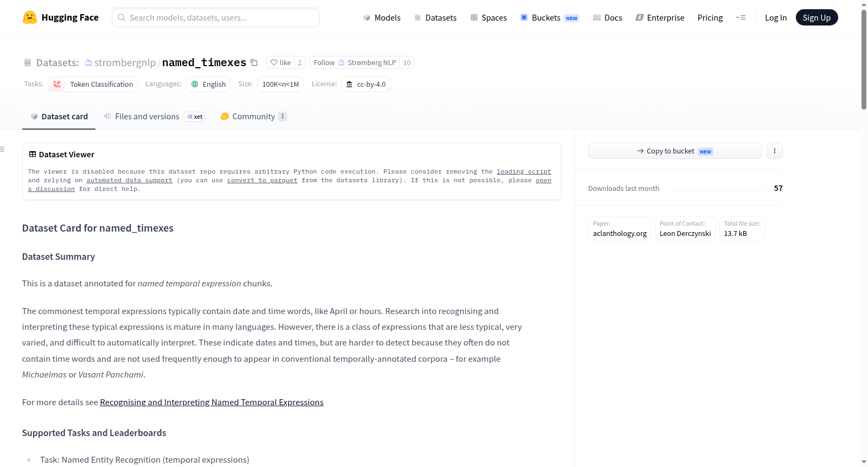Open Buckets from the navigation
868x467 pixels.
tap(550, 17)
